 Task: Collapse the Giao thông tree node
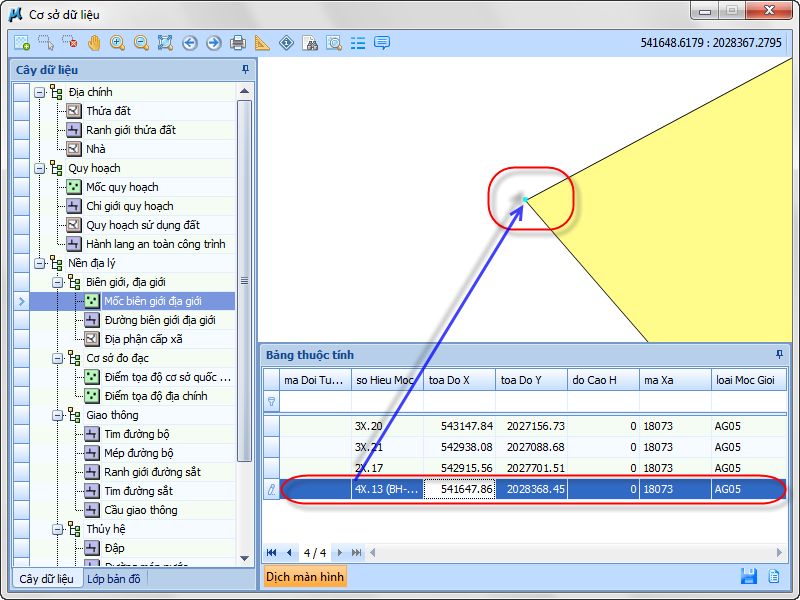pos(57,415)
